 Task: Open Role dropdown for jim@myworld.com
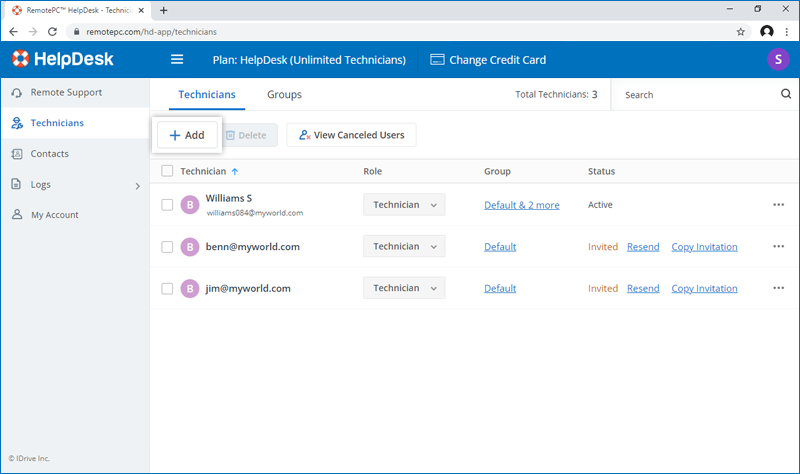404,288
